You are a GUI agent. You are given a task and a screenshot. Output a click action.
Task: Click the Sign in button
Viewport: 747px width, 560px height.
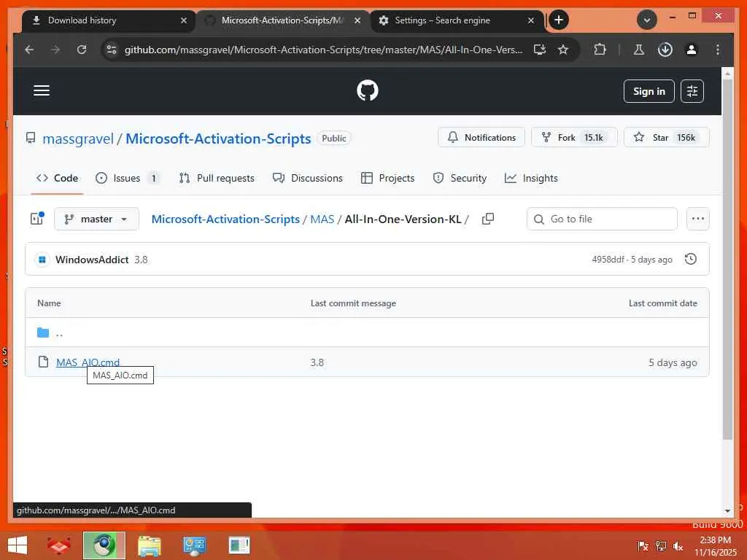click(649, 91)
